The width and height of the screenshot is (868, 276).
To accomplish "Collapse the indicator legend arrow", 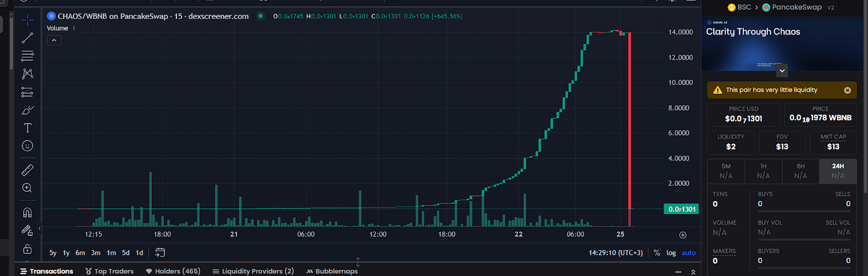I will pyautogui.click(x=54, y=40).
